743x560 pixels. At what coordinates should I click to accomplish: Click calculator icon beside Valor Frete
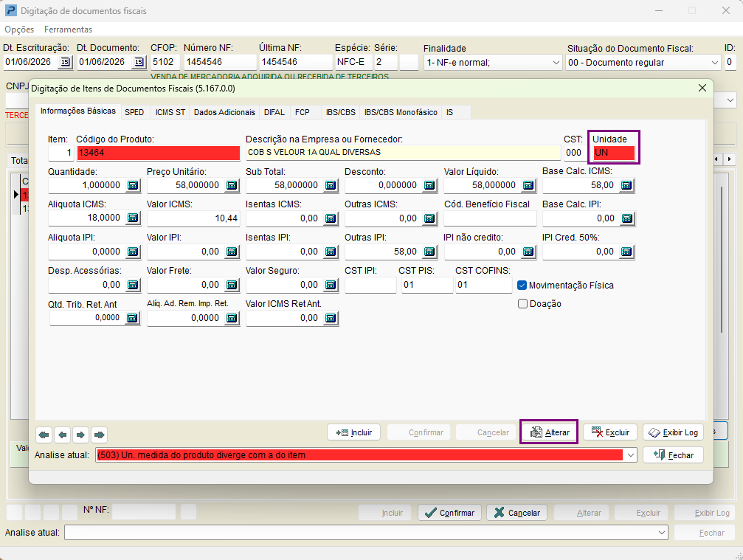232,285
